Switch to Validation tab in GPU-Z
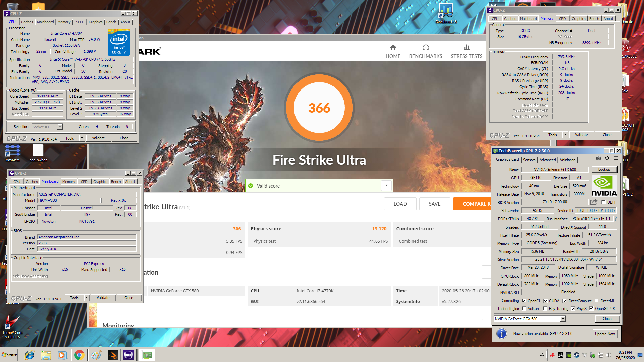The image size is (644, 362). coord(568,160)
